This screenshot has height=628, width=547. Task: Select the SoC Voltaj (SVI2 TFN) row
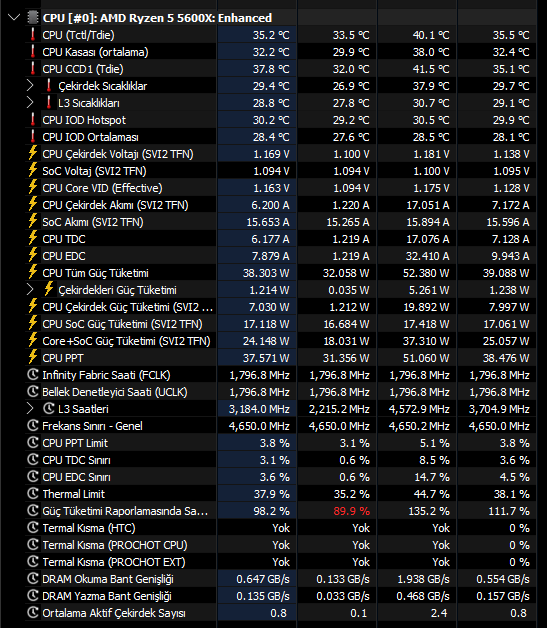(281, 171)
